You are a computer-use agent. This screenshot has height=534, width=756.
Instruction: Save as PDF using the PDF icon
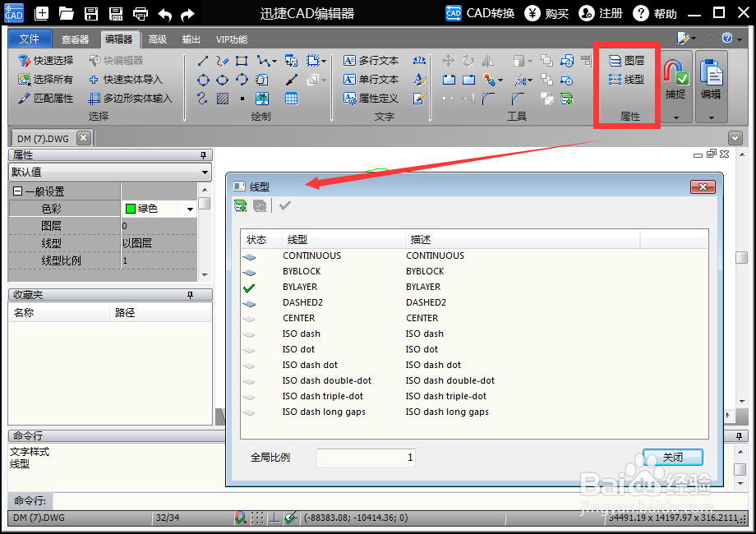(116, 13)
